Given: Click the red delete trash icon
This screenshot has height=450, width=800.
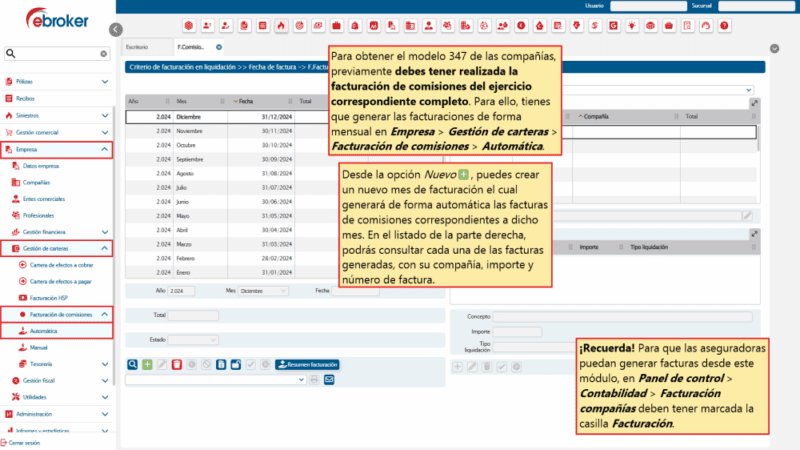Looking at the screenshot, I should coord(177,365).
